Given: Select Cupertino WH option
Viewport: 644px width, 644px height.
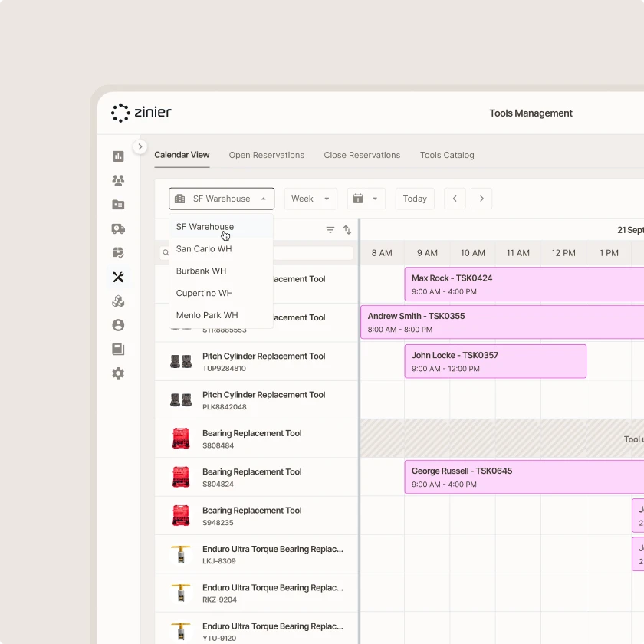Looking at the screenshot, I should pyautogui.click(x=222, y=293).
